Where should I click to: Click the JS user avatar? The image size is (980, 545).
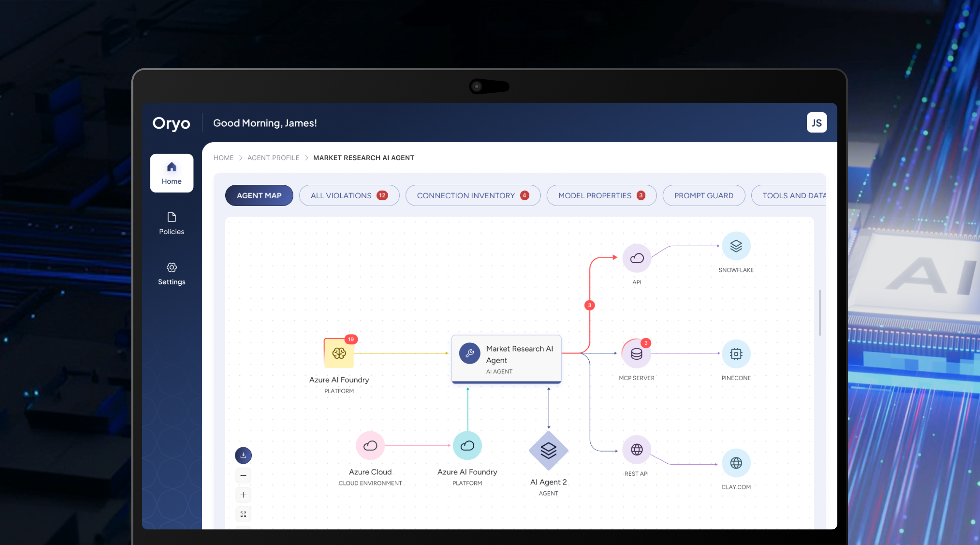[x=816, y=122]
